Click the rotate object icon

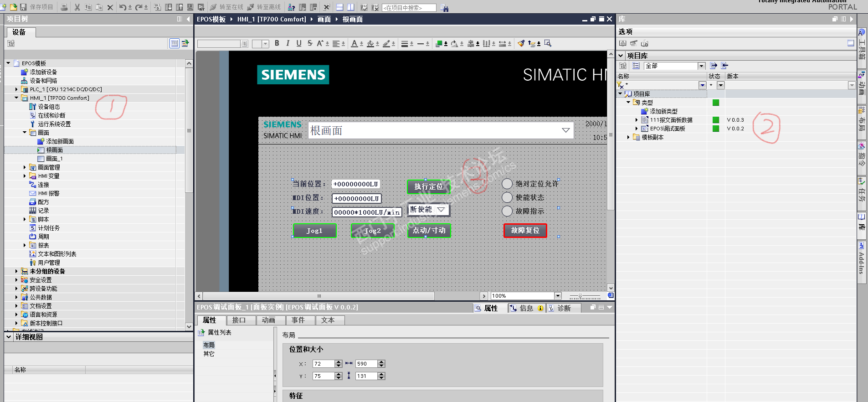(x=454, y=44)
